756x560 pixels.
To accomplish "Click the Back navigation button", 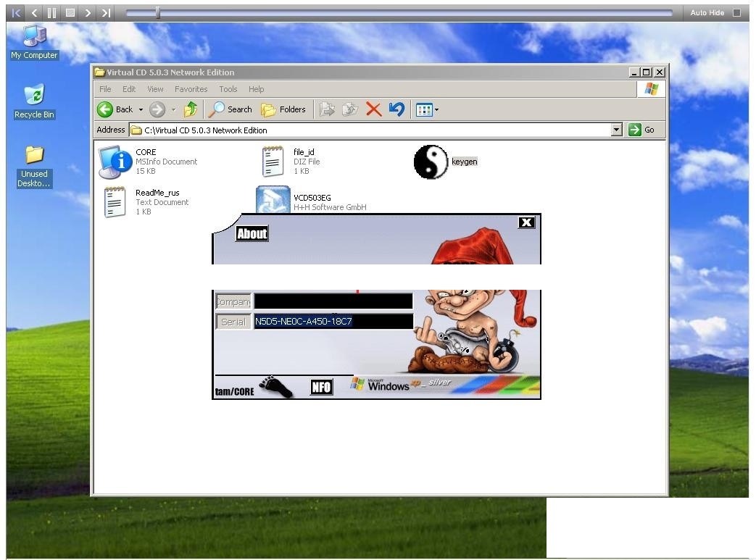I will point(115,109).
